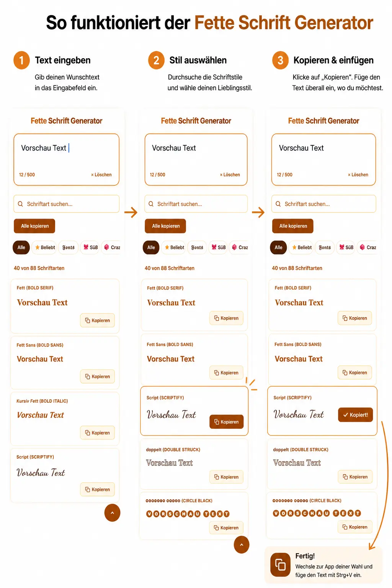The image size is (392, 588).
Task: Choose the Beliebt filter in first panel
Action: [45, 247]
